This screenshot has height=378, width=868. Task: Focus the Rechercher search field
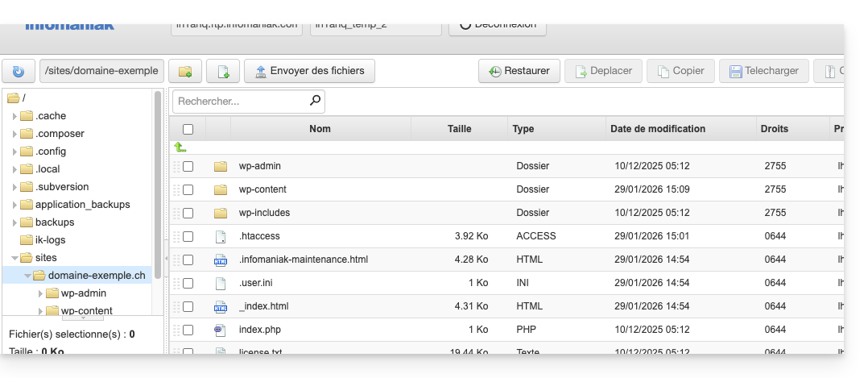point(241,102)
